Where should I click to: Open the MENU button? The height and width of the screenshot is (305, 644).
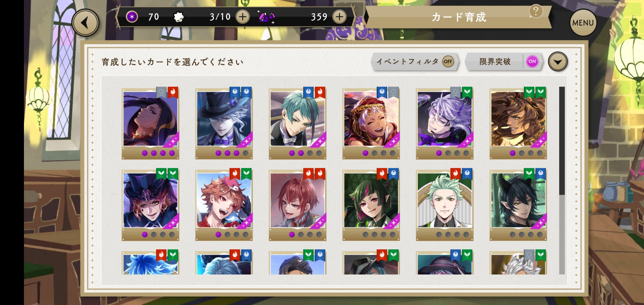583,23
